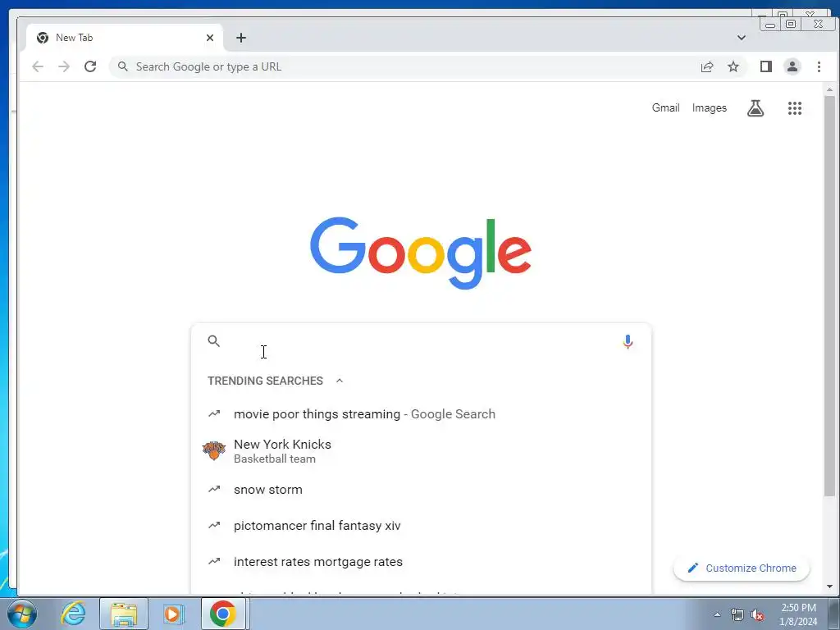840x630 pixels.
Task: Pick pictomancer final fantasy xiv suggestion
Action: coord(421,526)
